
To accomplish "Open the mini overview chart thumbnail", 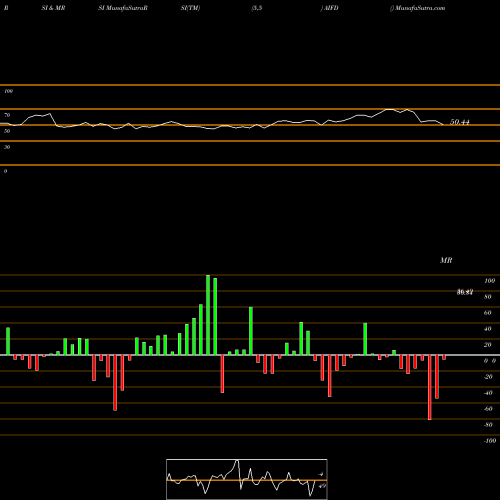I will [x=247, y=479].
